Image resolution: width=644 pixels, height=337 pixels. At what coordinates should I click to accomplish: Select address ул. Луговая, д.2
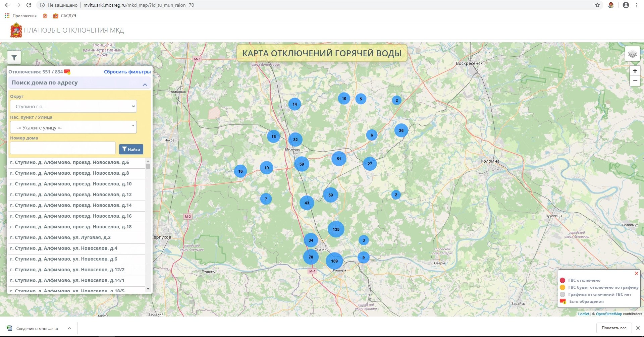tap(76, 238)
